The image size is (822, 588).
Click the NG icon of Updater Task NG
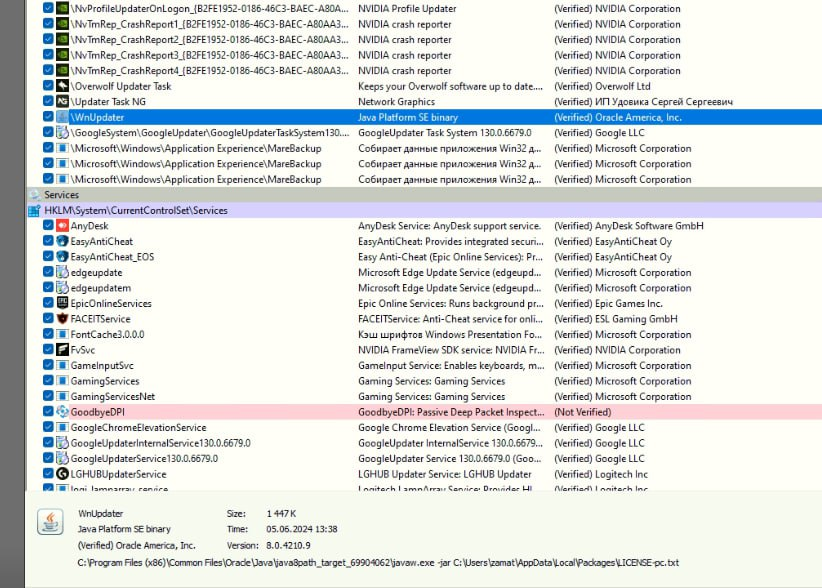click(x=62, y=102)
